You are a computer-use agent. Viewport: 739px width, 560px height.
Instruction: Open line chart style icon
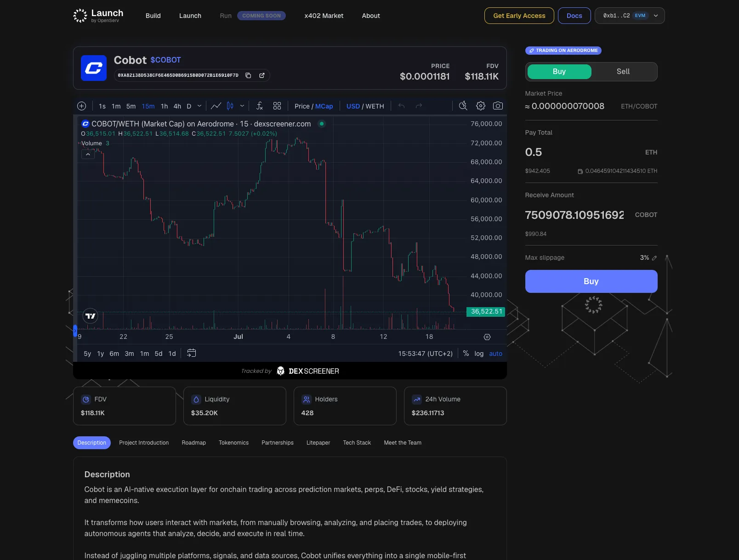[x=216, y=106]
